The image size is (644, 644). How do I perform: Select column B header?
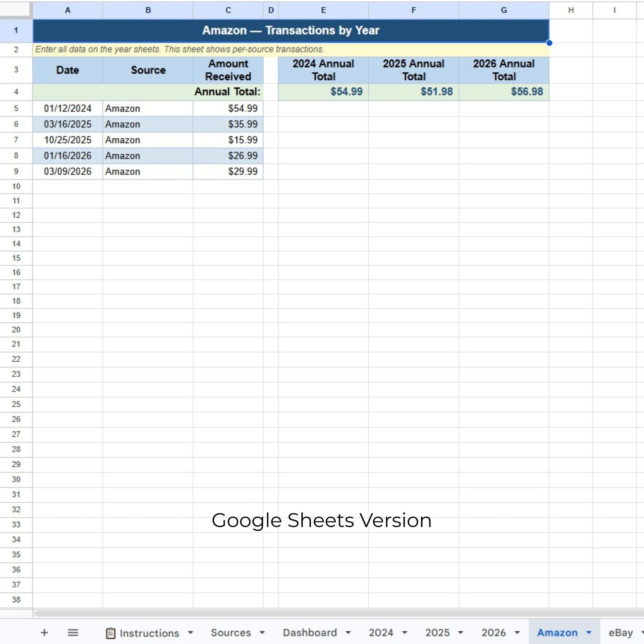click(x=148, y=10)
